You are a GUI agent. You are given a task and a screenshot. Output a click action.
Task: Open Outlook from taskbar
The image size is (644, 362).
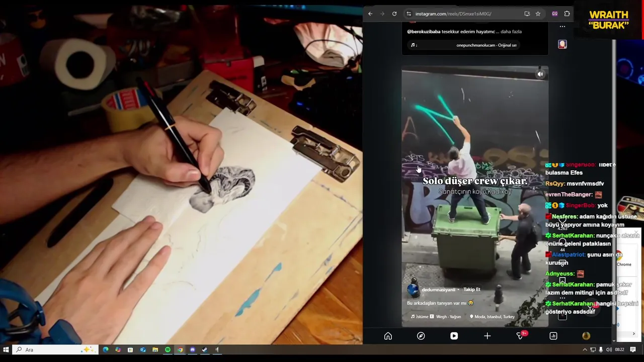[143, 349]
